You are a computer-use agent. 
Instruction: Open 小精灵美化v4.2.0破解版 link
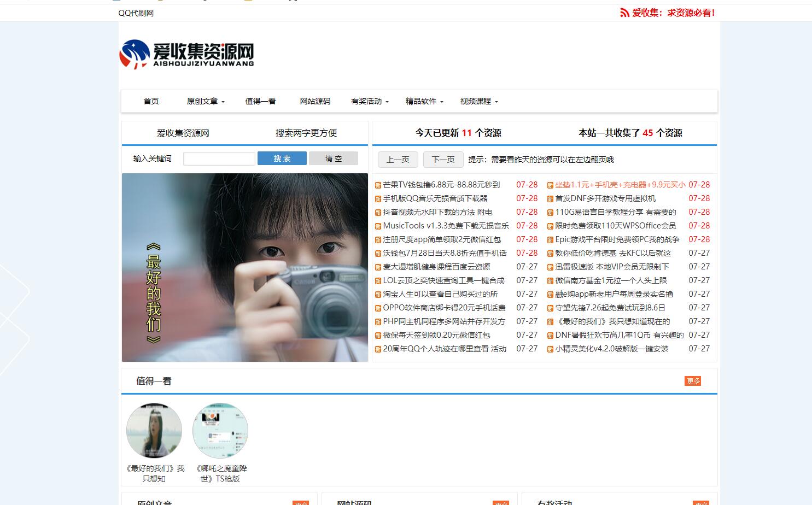(x=612, y=349)
